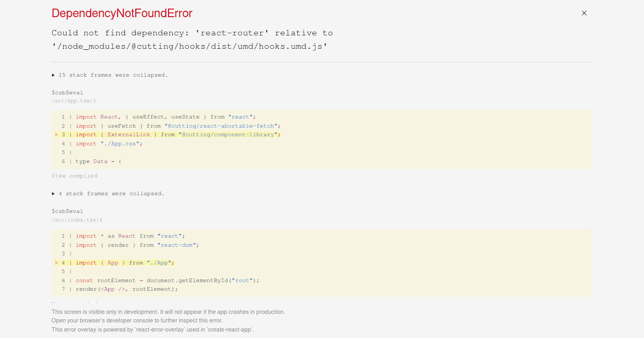Select the /src/index.tsx:4 file path
The image size is (644, 338).
click(x=77, y=220)
